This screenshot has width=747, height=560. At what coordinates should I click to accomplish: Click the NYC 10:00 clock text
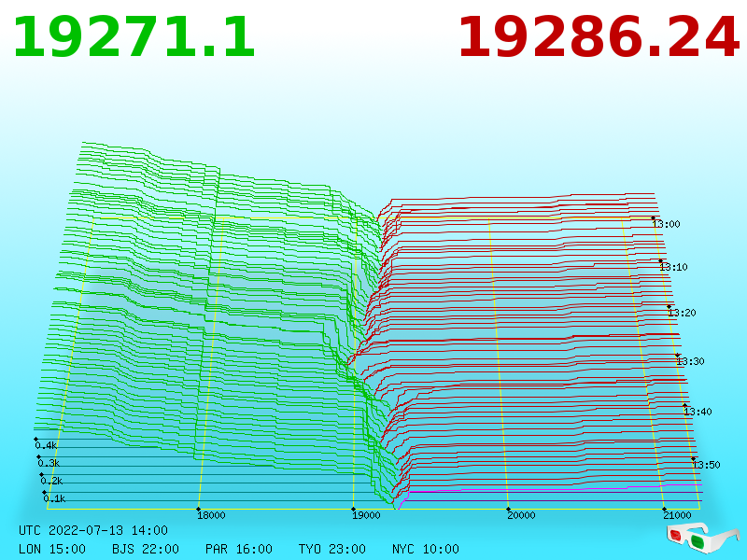coord(426,549)
